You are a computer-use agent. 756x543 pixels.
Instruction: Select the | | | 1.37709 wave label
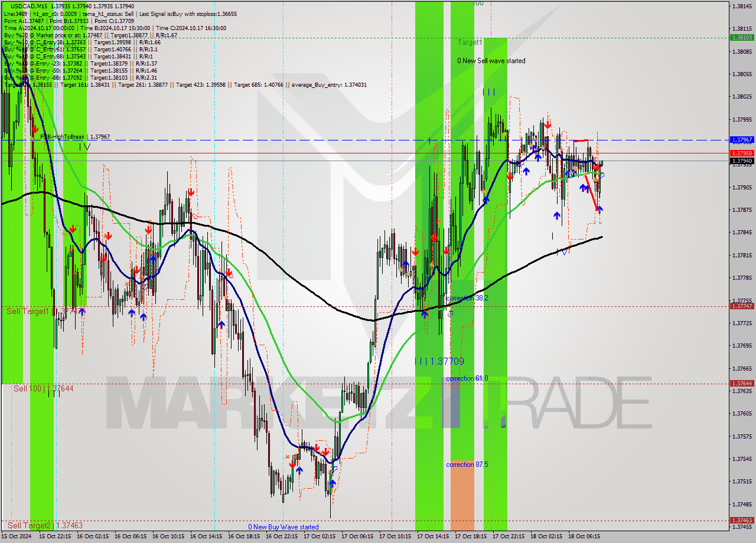439,361
